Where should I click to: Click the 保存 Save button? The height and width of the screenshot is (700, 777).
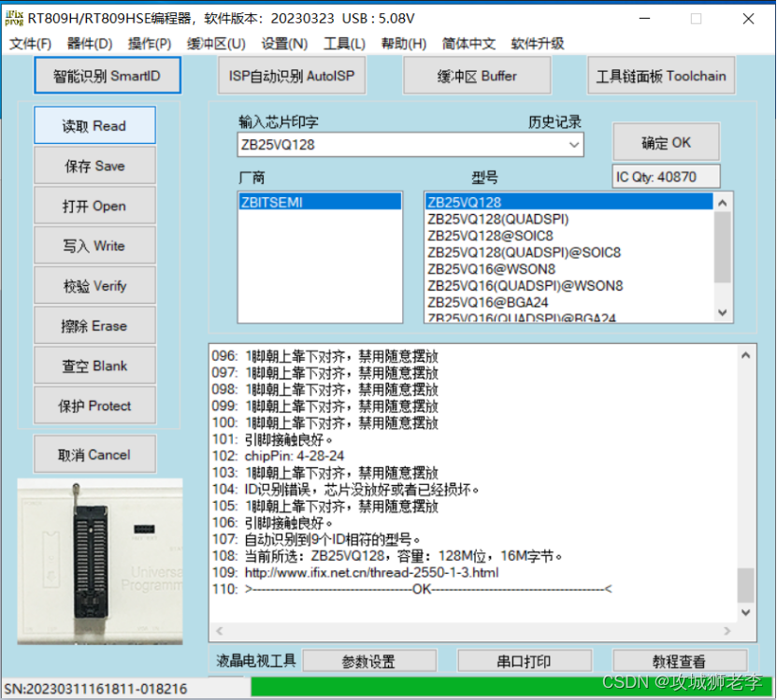click(x=94, y=165)
